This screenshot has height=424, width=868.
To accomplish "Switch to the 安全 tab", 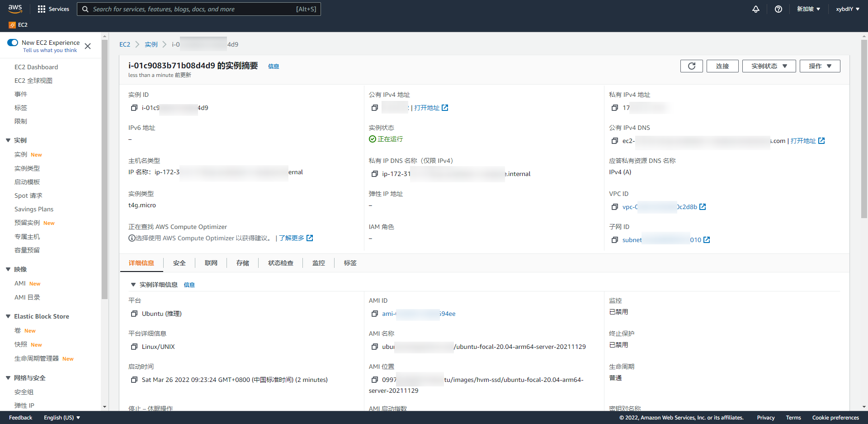I will point(179,263).
